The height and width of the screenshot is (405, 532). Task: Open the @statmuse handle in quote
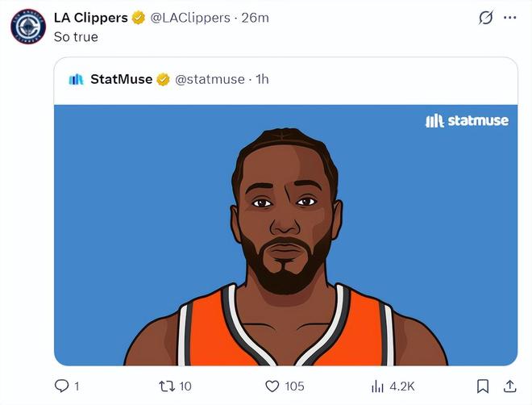pyautogui.click(x=210, y=79)
